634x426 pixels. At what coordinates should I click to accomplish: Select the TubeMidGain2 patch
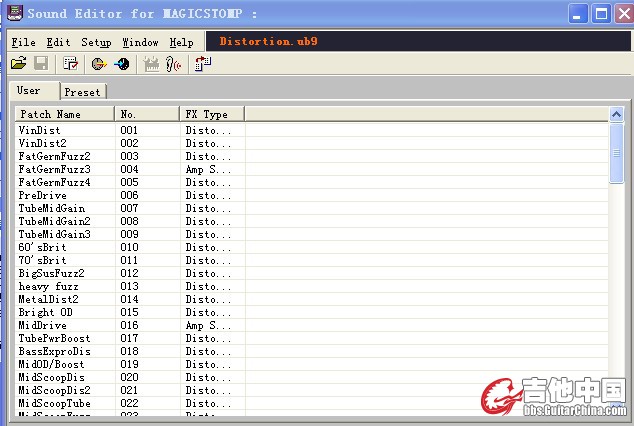55,221
